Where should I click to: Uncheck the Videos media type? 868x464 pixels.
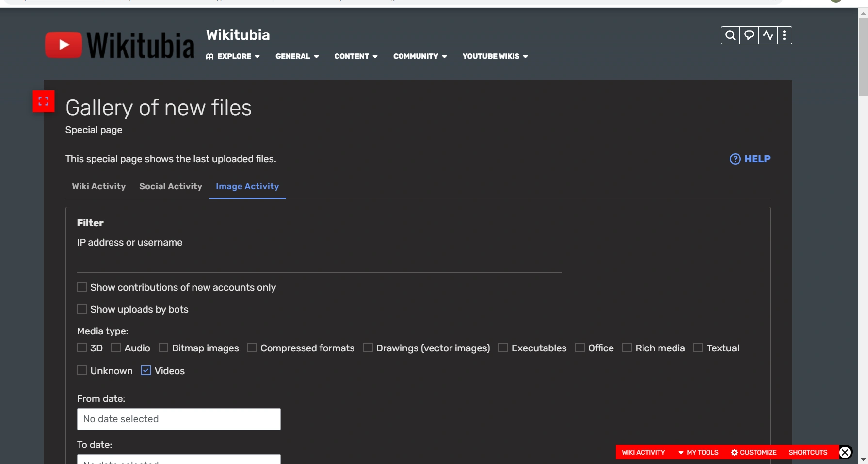point(146,370)
